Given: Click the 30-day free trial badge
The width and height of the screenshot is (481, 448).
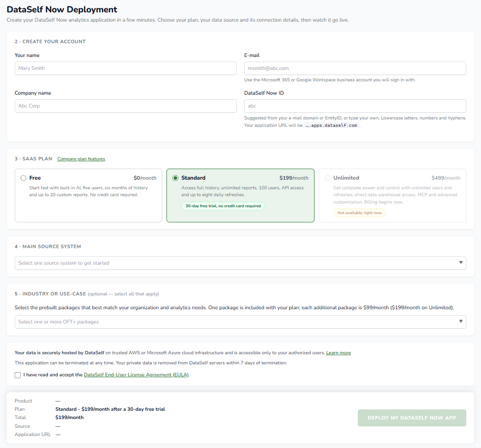Looking at the screenshot, I should 223,206.
